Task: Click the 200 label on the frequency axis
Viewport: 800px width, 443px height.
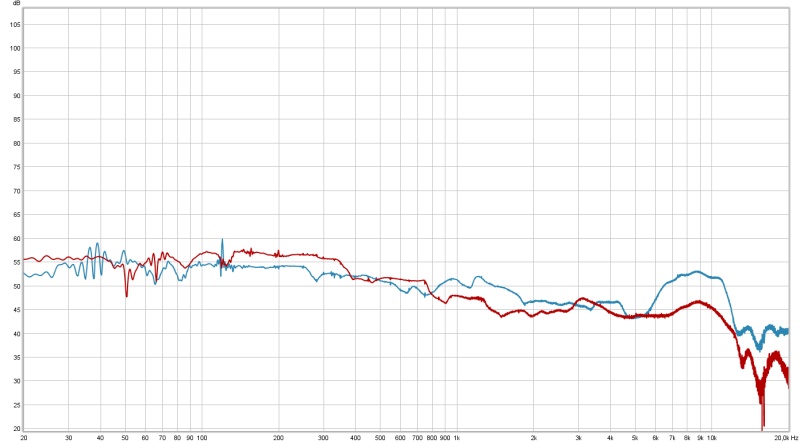Action: click(x=279, y=438)
